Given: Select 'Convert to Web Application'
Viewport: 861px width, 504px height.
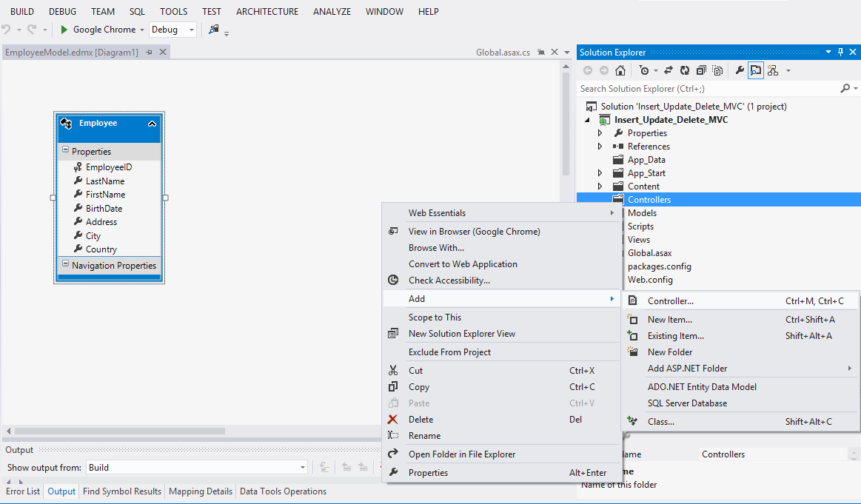Looking at the screenshot, I should pos(463,264).
